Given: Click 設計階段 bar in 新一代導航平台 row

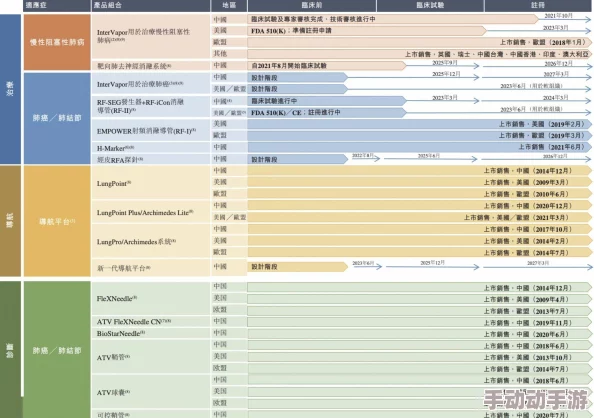Looking at the screenshot, I should click(x=298, y=267).
